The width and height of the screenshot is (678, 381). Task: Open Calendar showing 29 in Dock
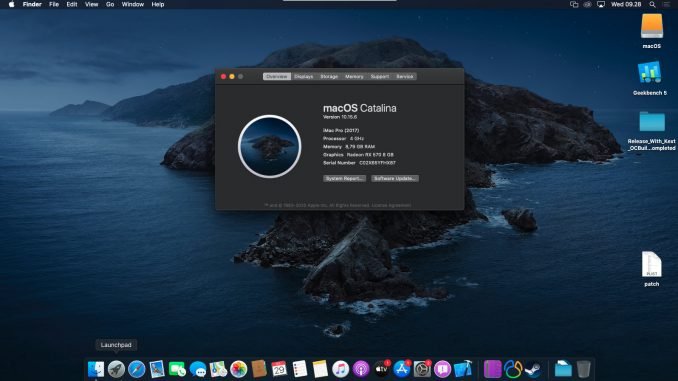click(x=279, y=369)
